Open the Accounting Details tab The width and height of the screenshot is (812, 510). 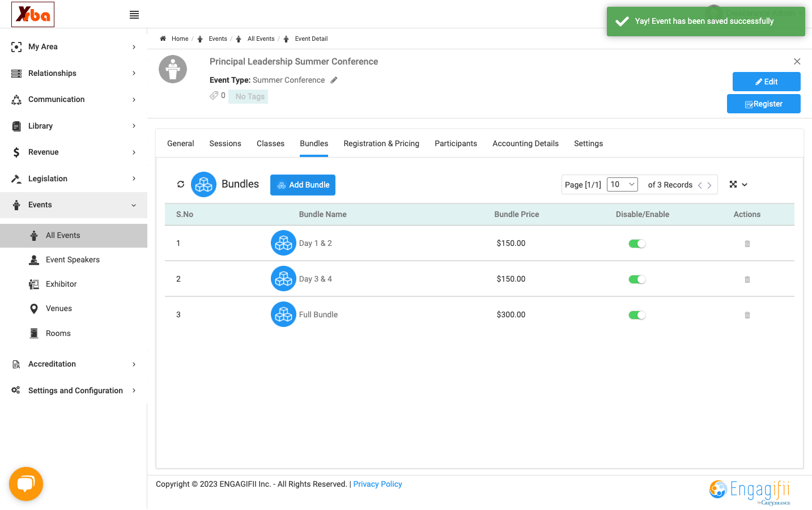click(x=525, y=144)
